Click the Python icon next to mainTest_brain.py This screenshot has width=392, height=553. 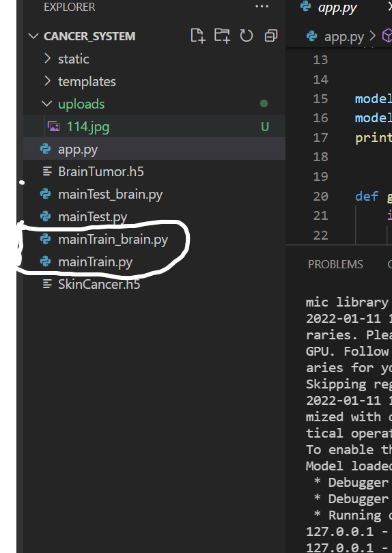coord(46,194)
